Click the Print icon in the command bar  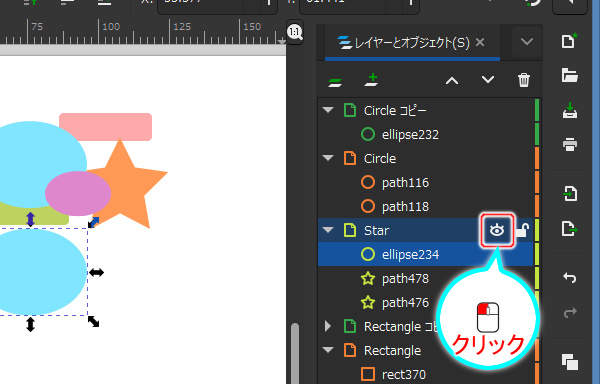(570, 145)
